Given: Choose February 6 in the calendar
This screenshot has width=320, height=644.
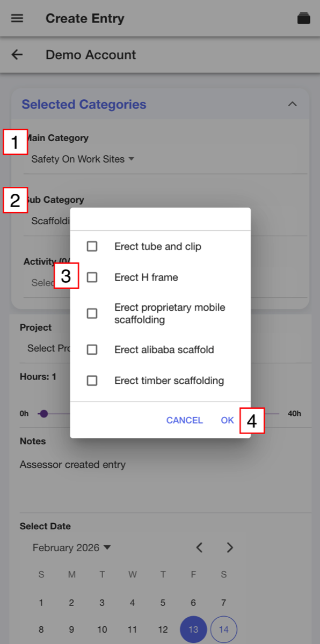Looking at the screenshot, I should pyautogui.click(x=193, y=603).
